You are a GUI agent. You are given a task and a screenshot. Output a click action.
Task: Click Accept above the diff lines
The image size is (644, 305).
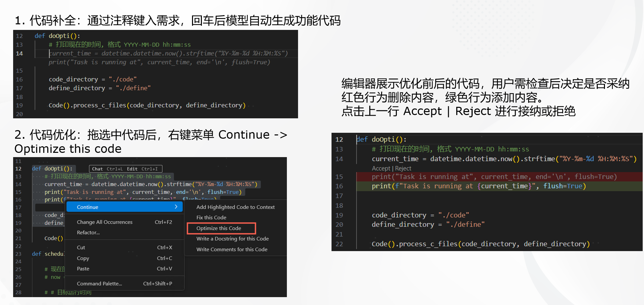click(x=381, y=168)
